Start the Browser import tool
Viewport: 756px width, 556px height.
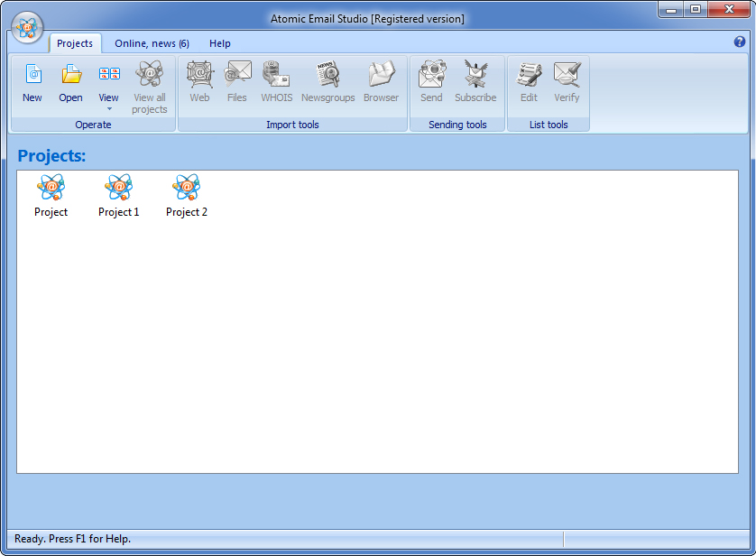[x=381, y=81]
